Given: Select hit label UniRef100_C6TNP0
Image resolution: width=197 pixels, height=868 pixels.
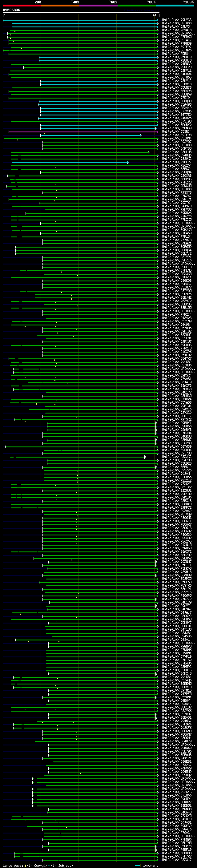Looking at the screenshot, I should point(177,50).
